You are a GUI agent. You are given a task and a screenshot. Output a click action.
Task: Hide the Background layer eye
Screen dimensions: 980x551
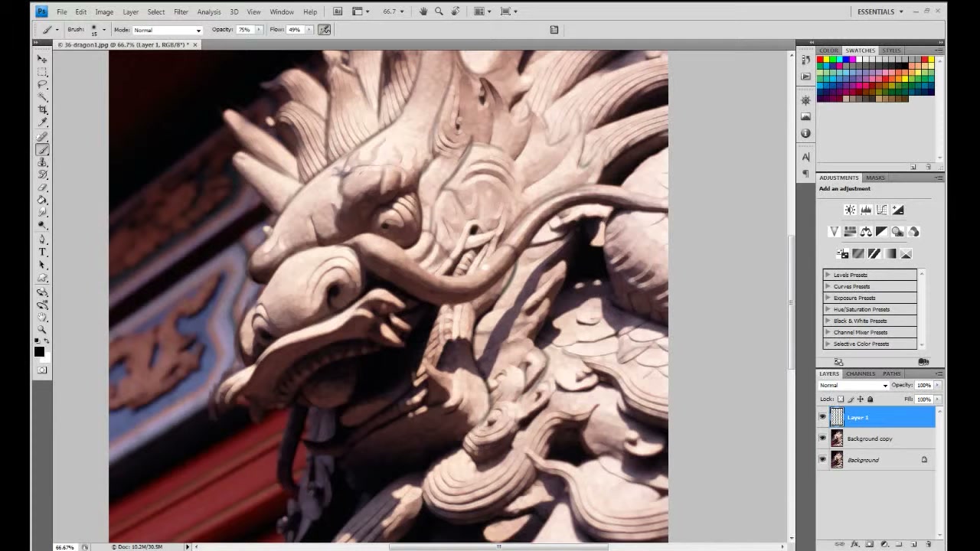[x=823, y=460]
